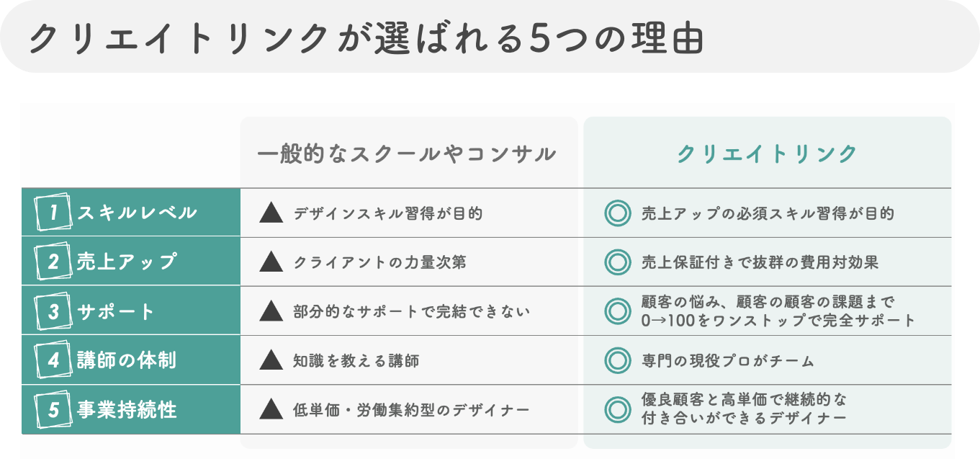Click the number 5 badge icon
Screen dimensions: 980x459
coord(53,410)
